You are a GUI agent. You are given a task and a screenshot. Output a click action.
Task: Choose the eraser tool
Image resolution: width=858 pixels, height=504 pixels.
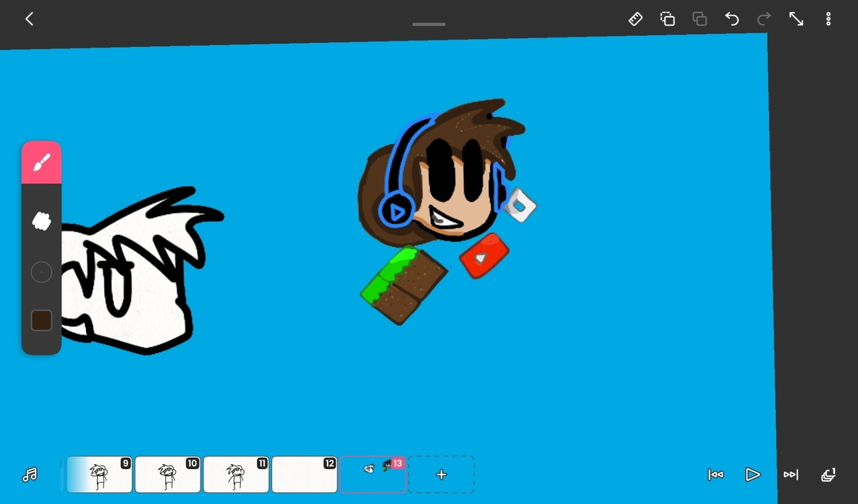pyautogui.click(x=41, y=221)
